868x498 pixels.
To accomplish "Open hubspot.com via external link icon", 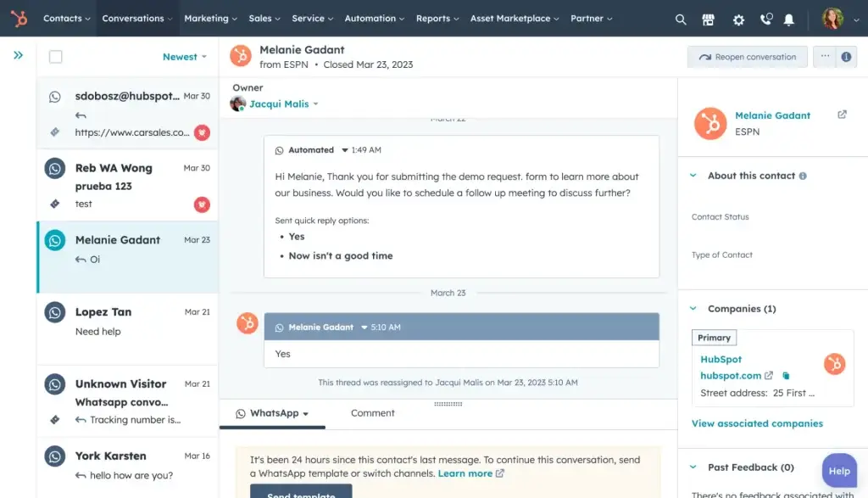I will point(768,376).
